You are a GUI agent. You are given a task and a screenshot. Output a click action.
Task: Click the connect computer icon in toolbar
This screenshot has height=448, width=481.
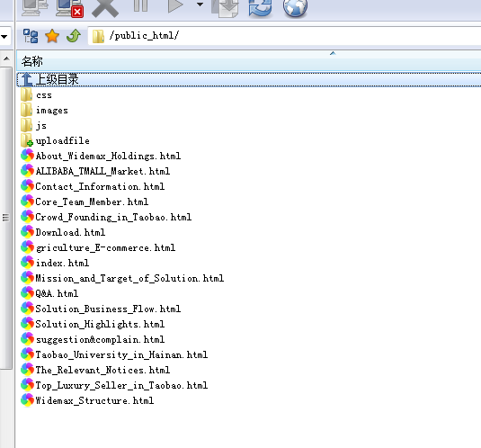coord(35,7)
